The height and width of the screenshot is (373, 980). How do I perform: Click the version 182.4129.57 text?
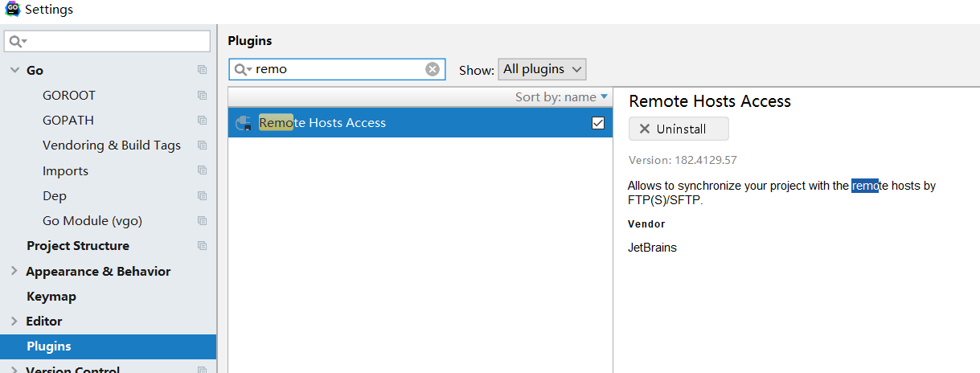683,160
